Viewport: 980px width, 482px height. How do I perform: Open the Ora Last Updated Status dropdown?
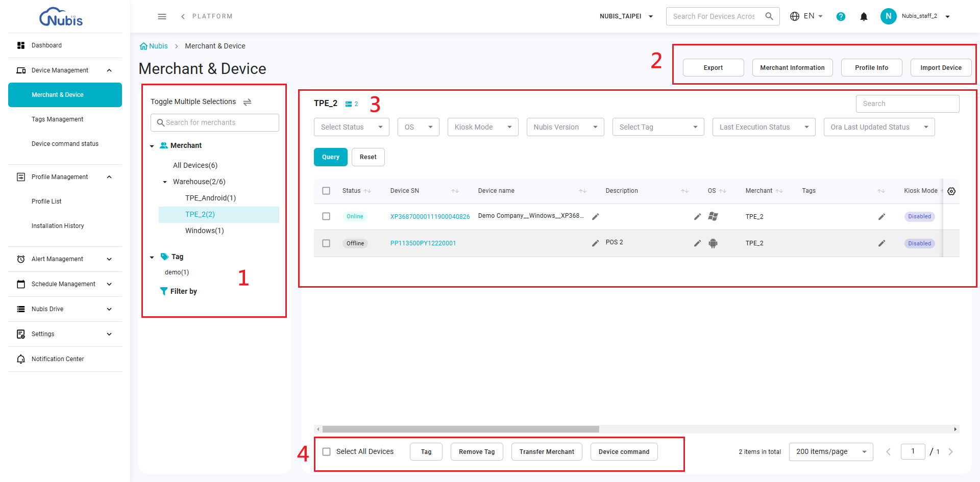[879, 127]
